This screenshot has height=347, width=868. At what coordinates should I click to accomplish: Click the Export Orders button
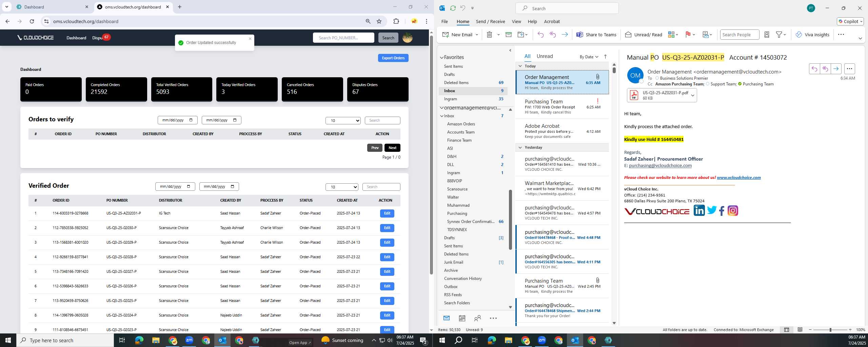tap(393, 58)
